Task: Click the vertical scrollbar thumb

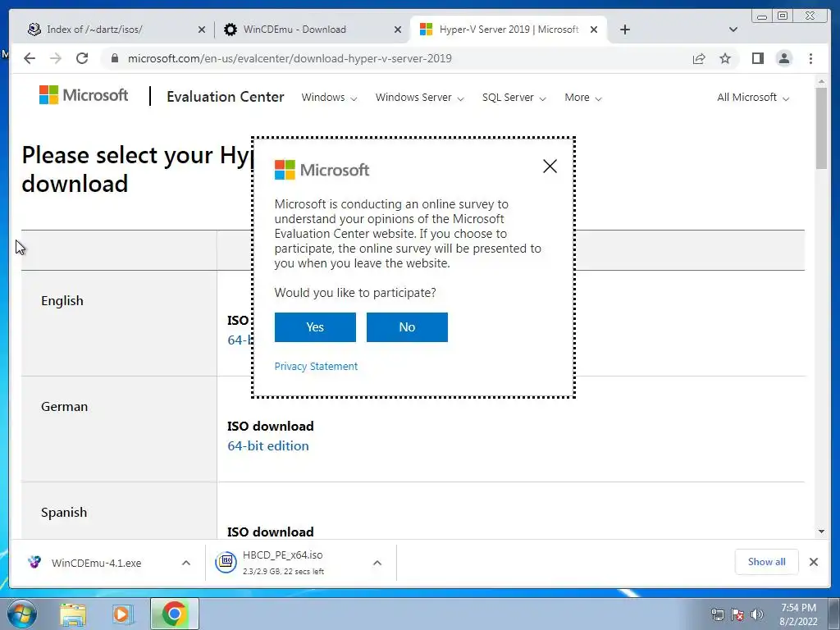Action: (821, 128)
